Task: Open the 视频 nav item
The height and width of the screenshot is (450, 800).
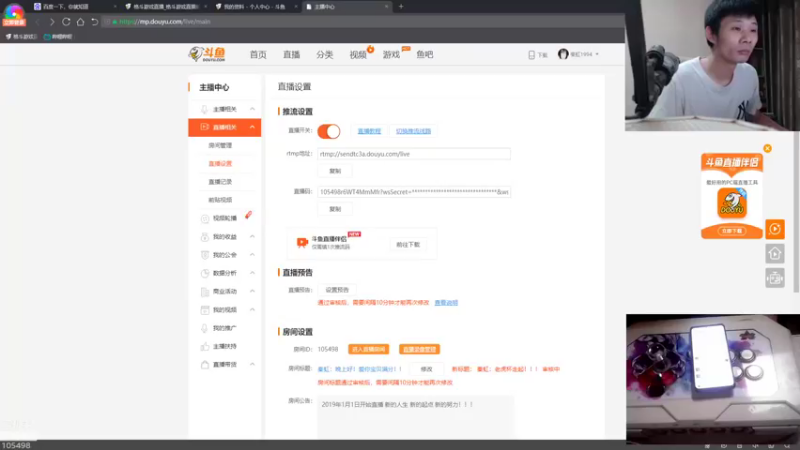Action: [358, 55]
